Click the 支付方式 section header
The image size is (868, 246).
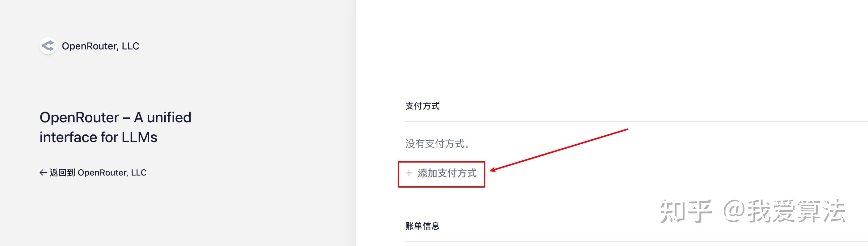click(422, 105)
